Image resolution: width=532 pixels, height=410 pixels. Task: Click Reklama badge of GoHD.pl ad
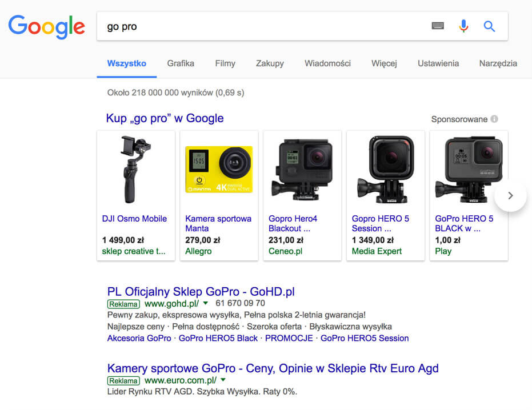(123, 304)
